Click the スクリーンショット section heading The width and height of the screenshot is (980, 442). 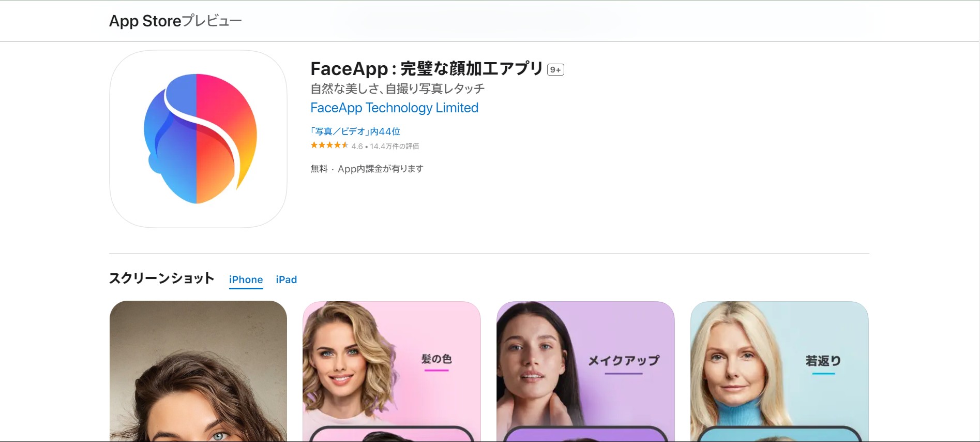pyautogui.click(x=161, y=278)
